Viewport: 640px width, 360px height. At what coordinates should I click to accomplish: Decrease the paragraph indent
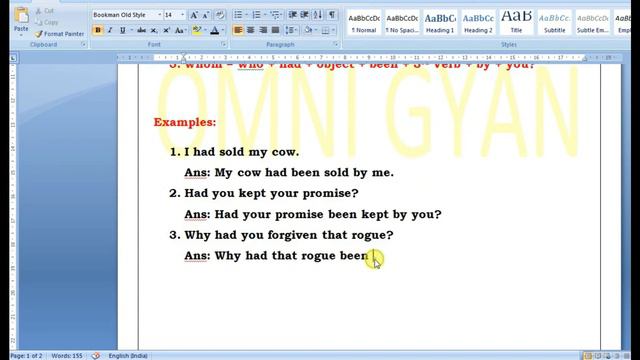tap(293, 15)
